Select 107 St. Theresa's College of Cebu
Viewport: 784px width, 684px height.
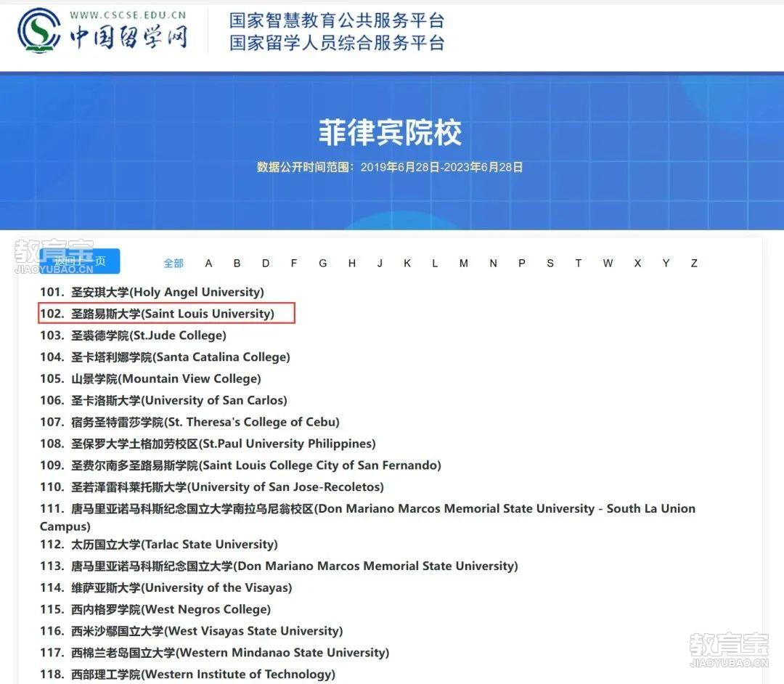[x=190, y=422]
